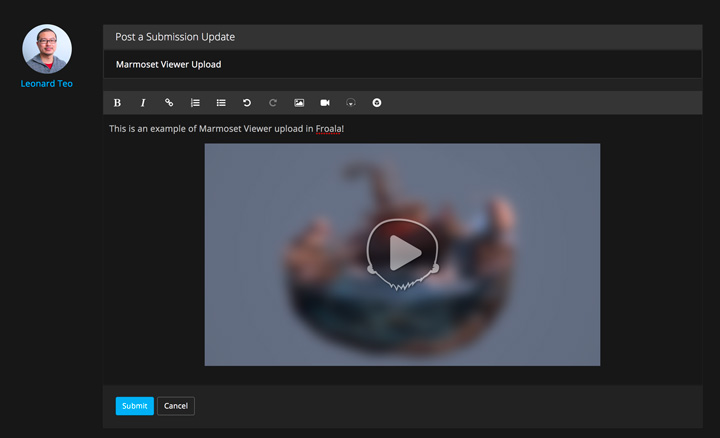Click the last round icon in editor toolbar
720x438 pixels.
[x=377, y=103]
